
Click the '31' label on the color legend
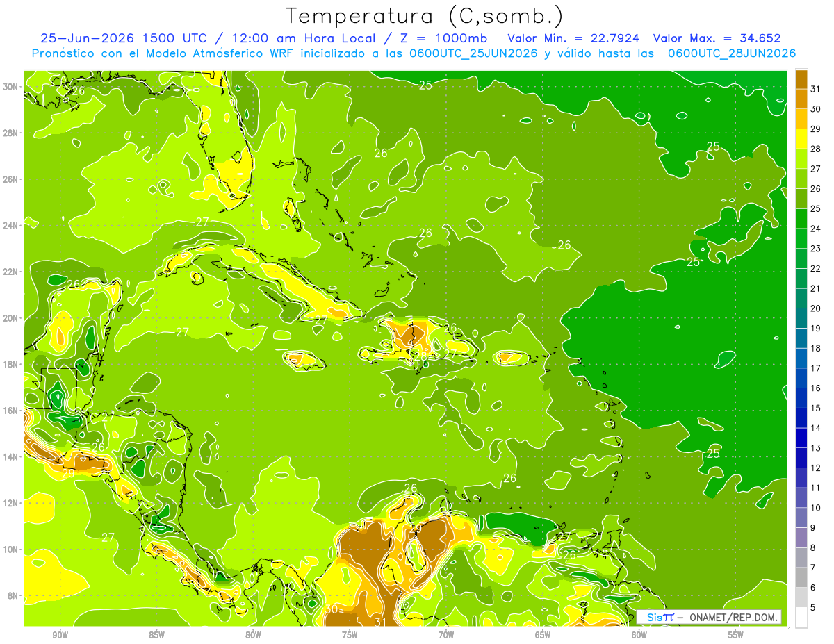click(816, 88)
